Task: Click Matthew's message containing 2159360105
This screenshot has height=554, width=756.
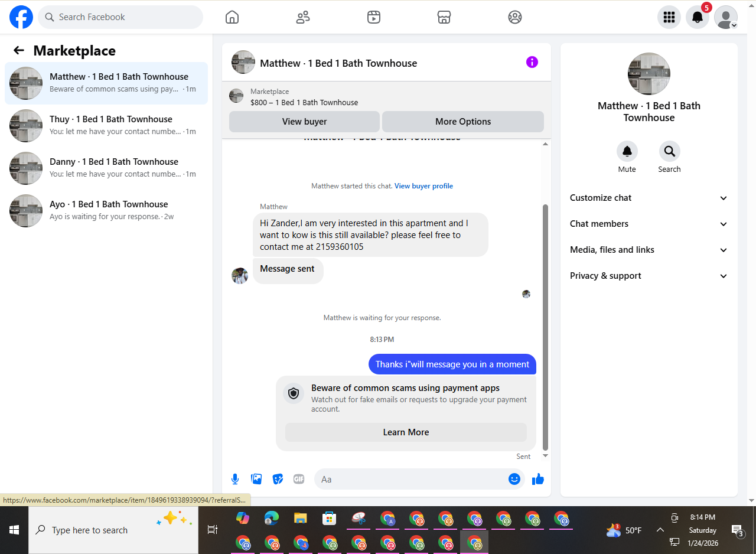Action: pos(370,235)
